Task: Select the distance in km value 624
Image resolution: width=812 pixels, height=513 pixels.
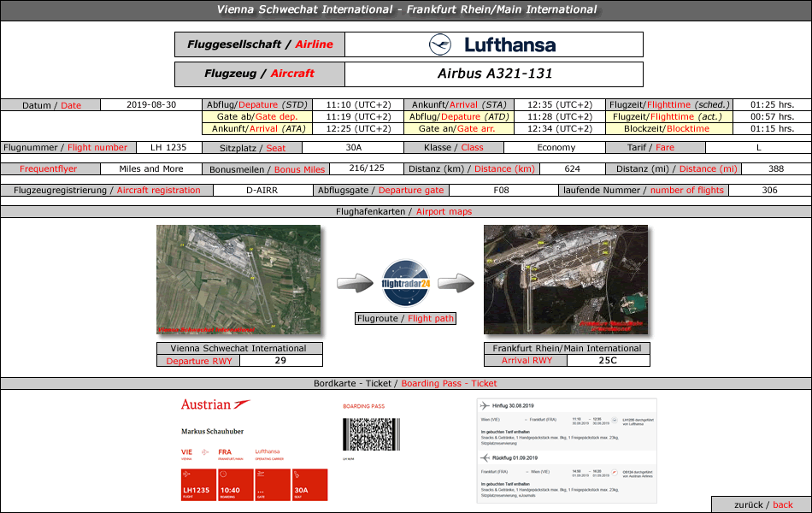Action: point(572,169)
